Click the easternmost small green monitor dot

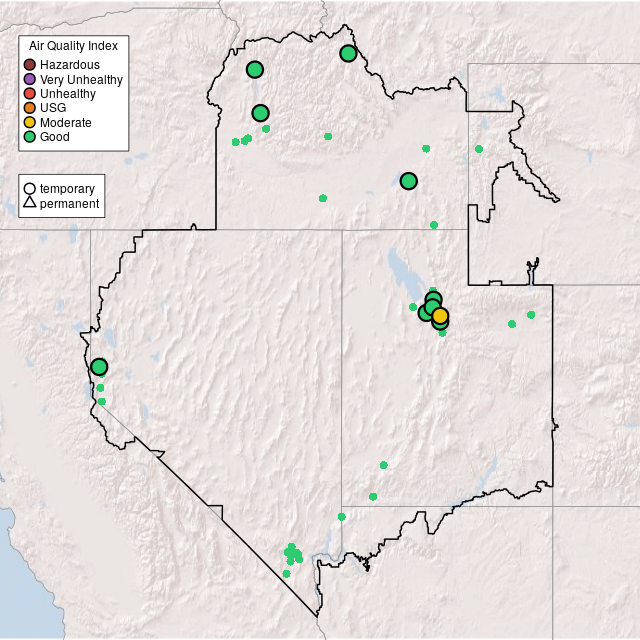pos(531,315)
